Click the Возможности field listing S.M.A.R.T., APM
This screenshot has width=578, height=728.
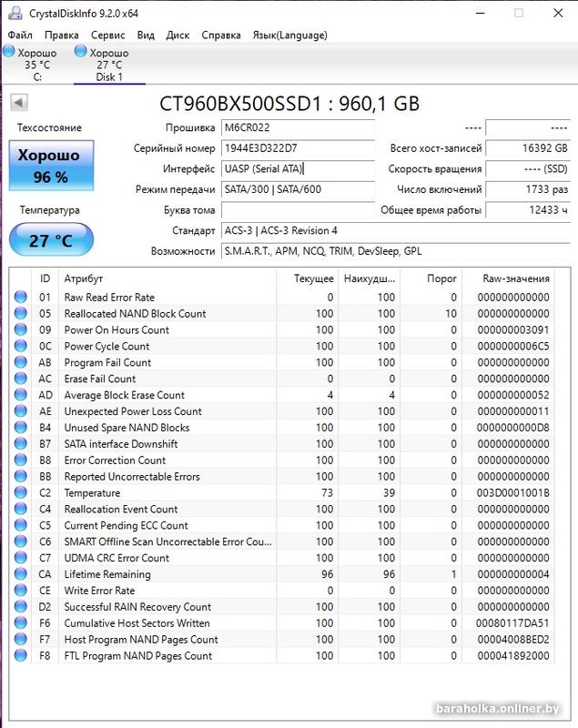[395, 251]
